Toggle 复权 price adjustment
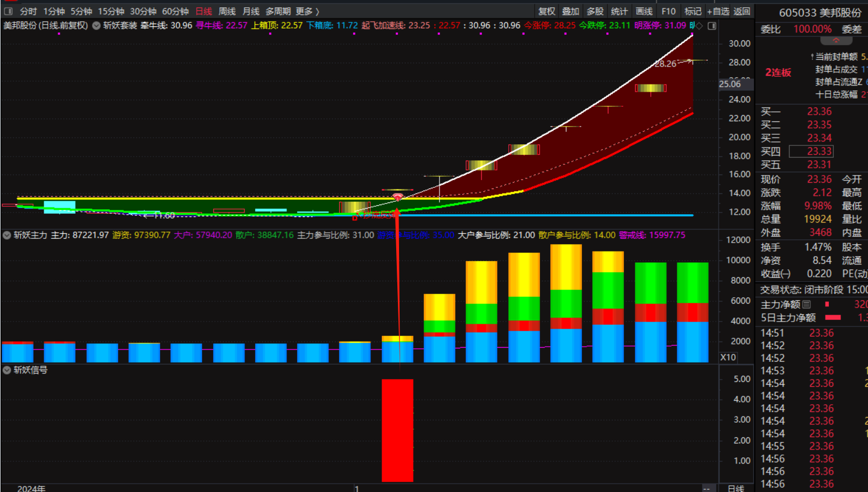Image resolution: width=868 pixels, height=492 pixels. click(x=546, y=11)
